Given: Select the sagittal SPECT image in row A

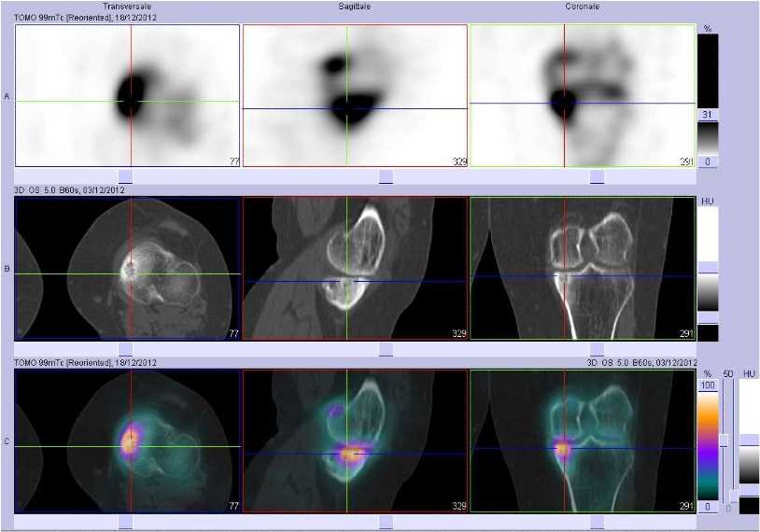Looking at the screenshot, I should tap(355, 95).
